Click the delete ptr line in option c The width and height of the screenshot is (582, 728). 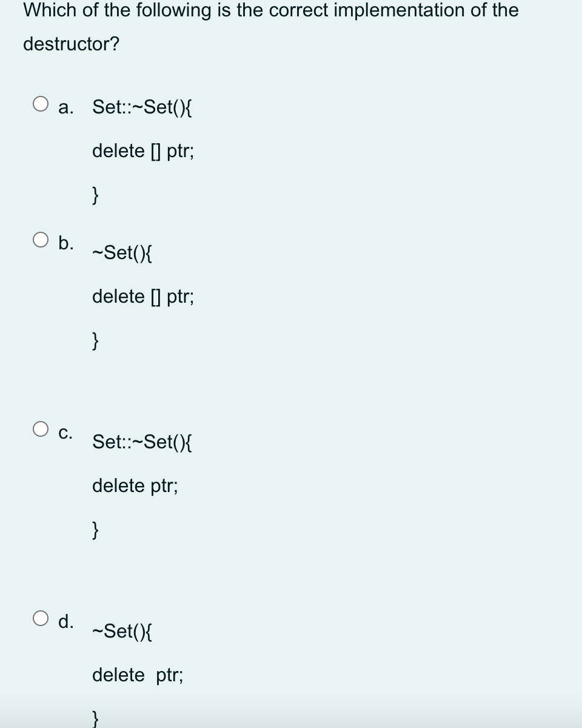pyautogui.click(x=135, y=485)
